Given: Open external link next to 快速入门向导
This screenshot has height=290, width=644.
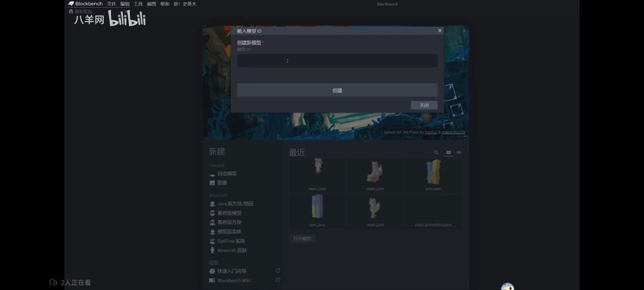Looking at the screenshot, I should 278,271.
